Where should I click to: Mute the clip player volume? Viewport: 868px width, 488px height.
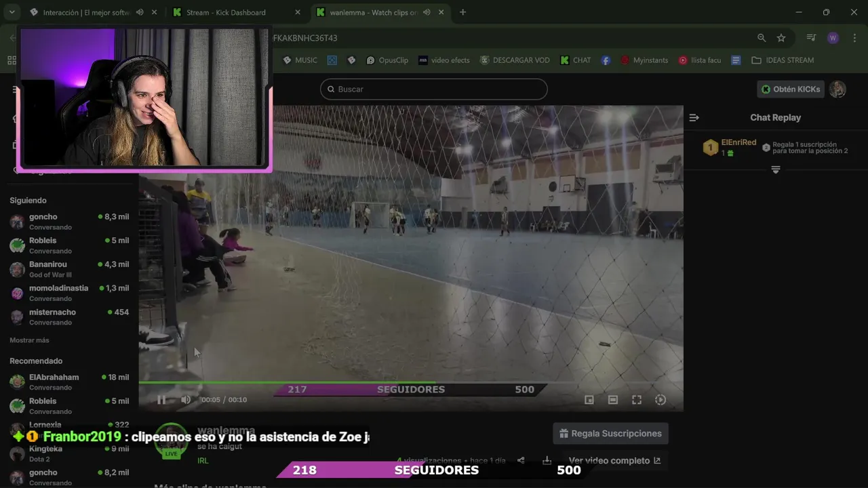[x=186, y=400]
